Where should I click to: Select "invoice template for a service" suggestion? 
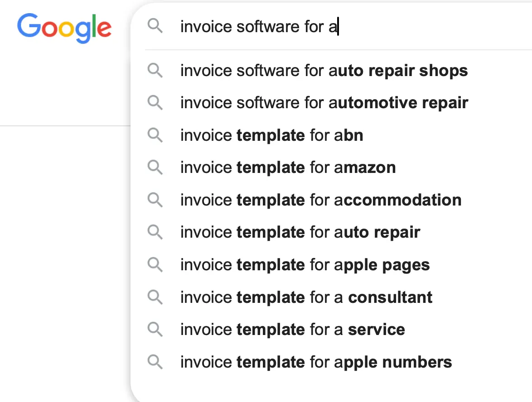tap(292, 330)
